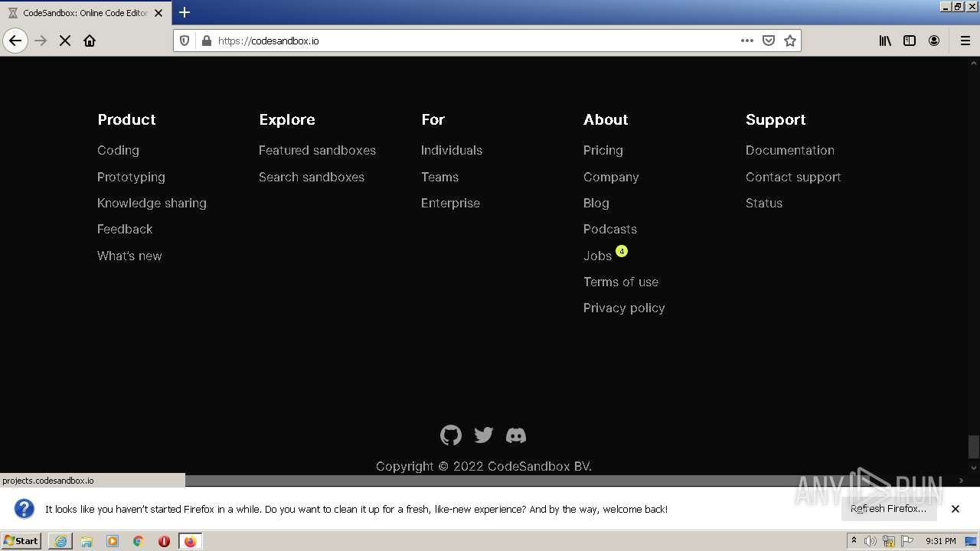Open the Prototyping link

pyautogui.click(x=131, y=177)
